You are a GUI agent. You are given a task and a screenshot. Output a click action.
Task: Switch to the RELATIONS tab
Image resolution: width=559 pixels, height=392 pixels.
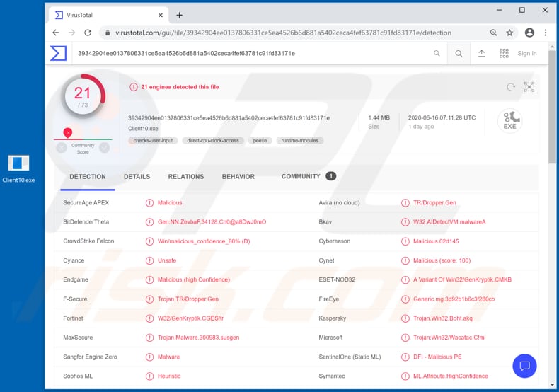(x=186, y=177)
